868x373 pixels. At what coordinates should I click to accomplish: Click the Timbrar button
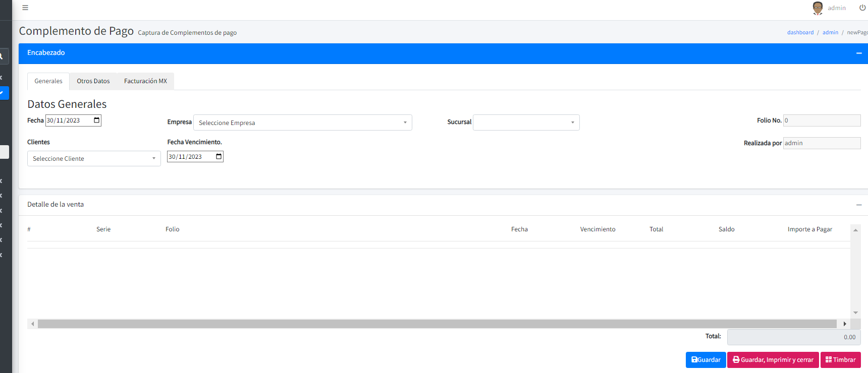[x=840, y=360]
